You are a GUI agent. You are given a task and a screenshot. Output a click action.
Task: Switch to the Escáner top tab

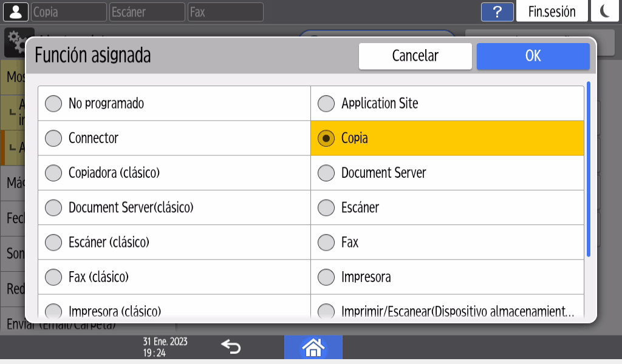pyautogui.click(x=146, y=12)
